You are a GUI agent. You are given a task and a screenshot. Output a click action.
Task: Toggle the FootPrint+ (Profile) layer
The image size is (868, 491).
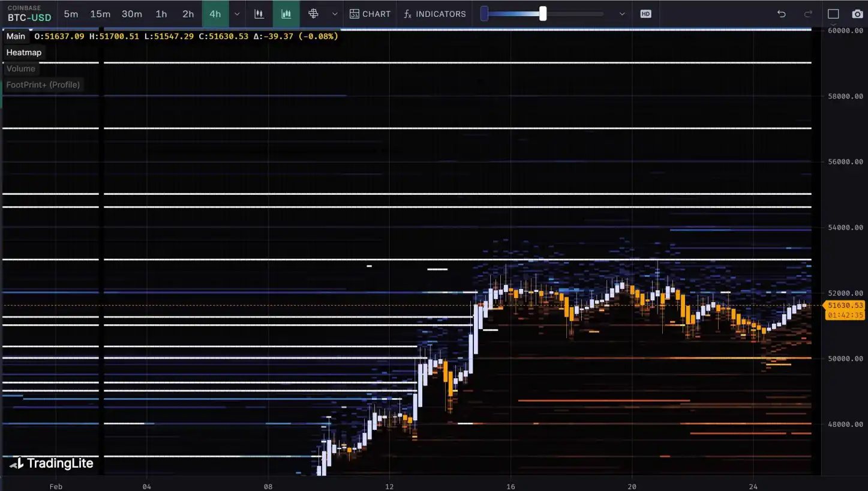tap(43, 85)
